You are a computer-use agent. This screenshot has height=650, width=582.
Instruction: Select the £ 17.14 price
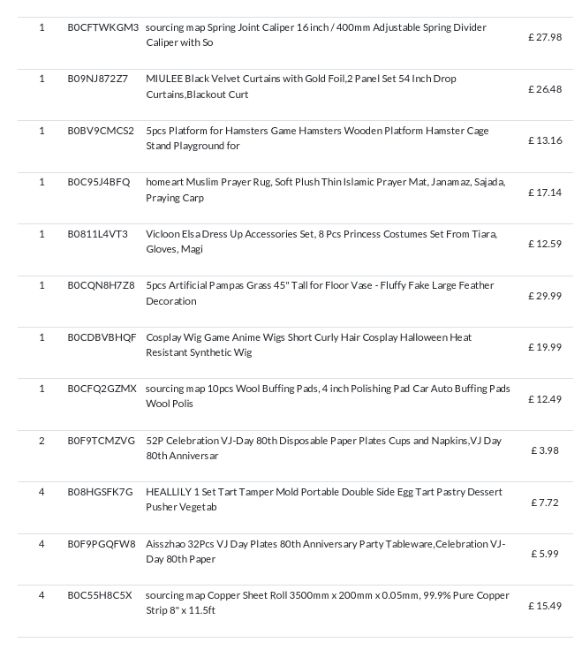click(545, 192)
